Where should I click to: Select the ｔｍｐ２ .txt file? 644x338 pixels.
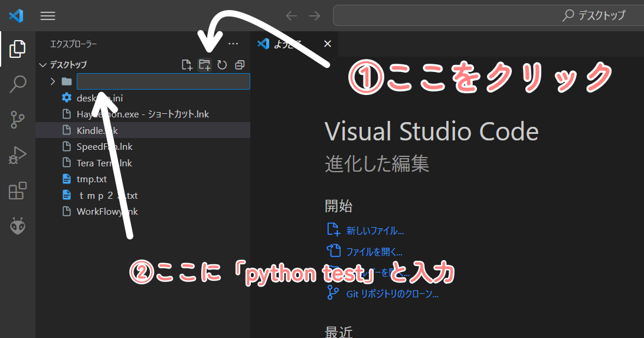pos(143,196)
